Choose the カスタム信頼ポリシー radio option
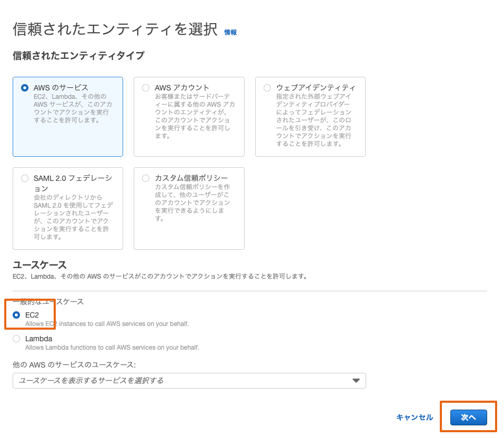Viewport: 504px width, 438px height. [146, 178]
